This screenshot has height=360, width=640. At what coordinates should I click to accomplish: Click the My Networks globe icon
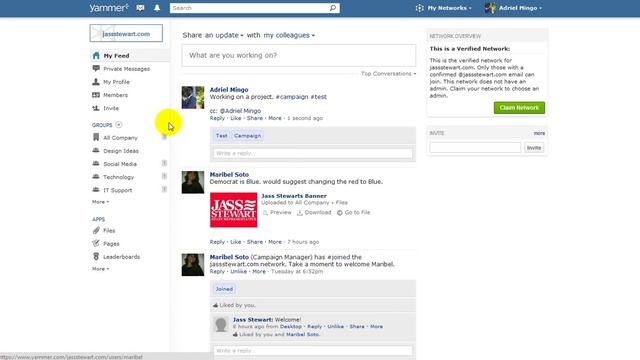pos(419,8)
